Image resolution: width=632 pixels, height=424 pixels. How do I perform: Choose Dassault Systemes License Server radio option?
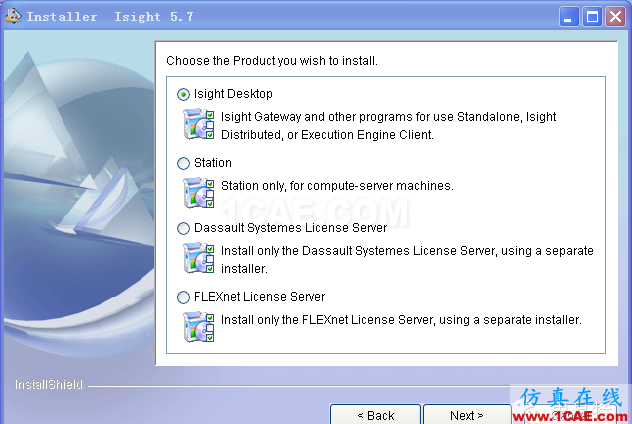(183, 228)
